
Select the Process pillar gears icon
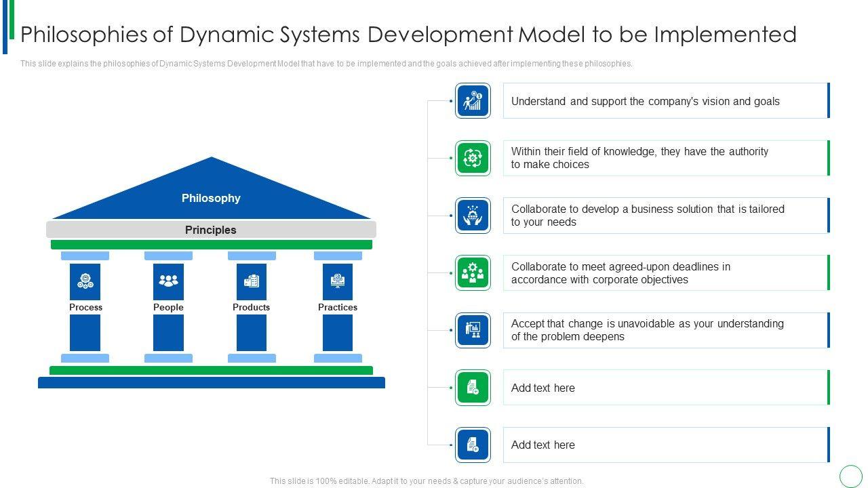(x=85, y=281)
